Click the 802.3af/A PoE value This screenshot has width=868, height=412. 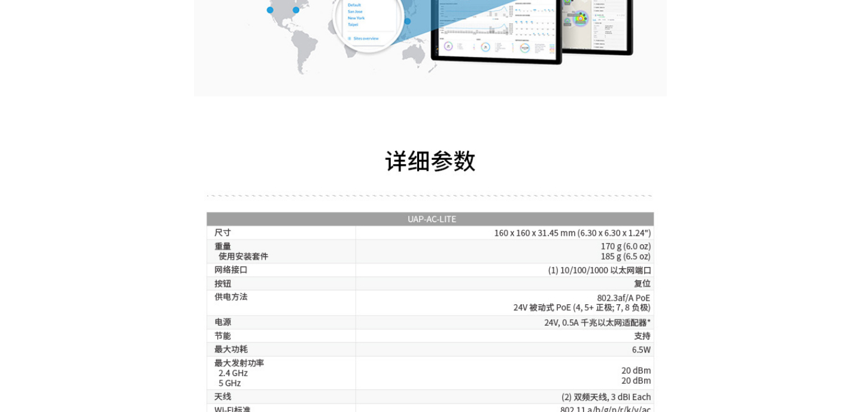click(x=623, y=298)
